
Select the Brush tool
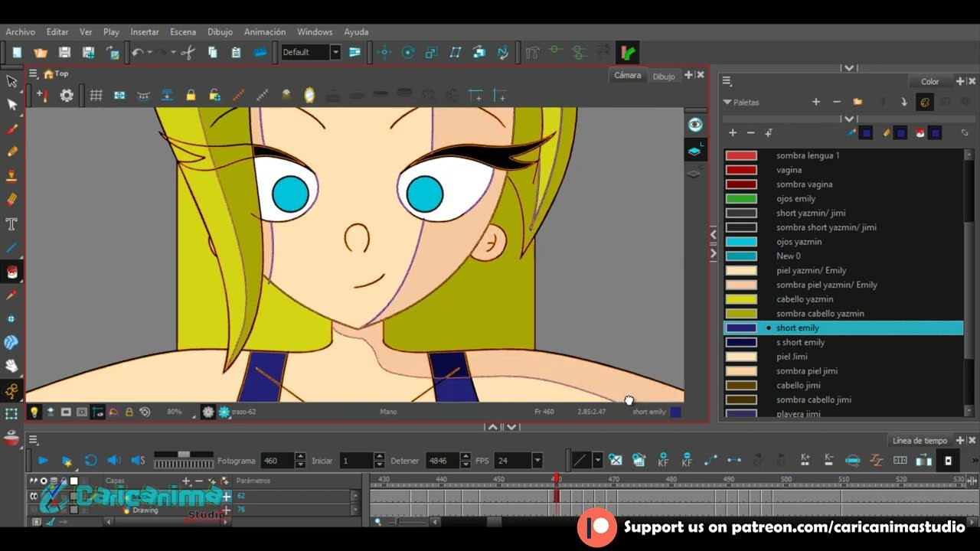(11, 129)
